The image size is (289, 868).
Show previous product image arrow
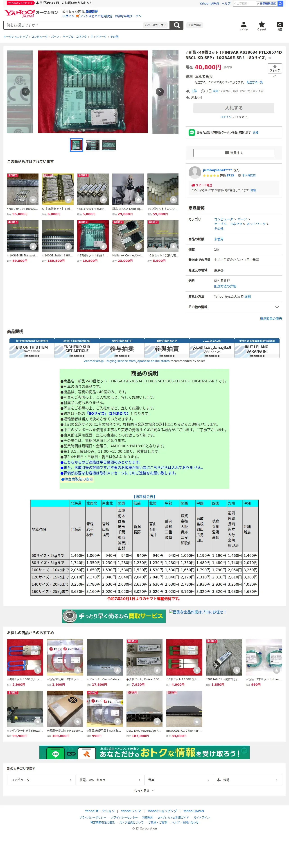[x=26, y=92]
